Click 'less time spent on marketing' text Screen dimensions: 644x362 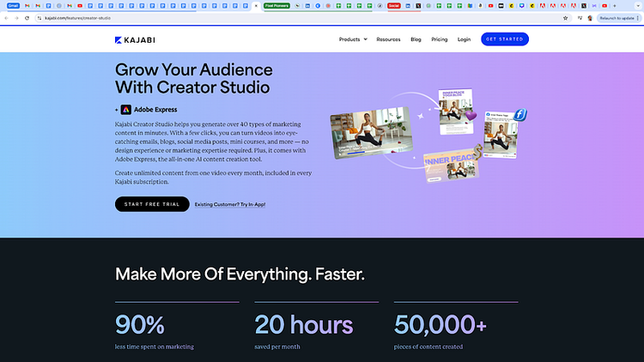pos(154,347)
